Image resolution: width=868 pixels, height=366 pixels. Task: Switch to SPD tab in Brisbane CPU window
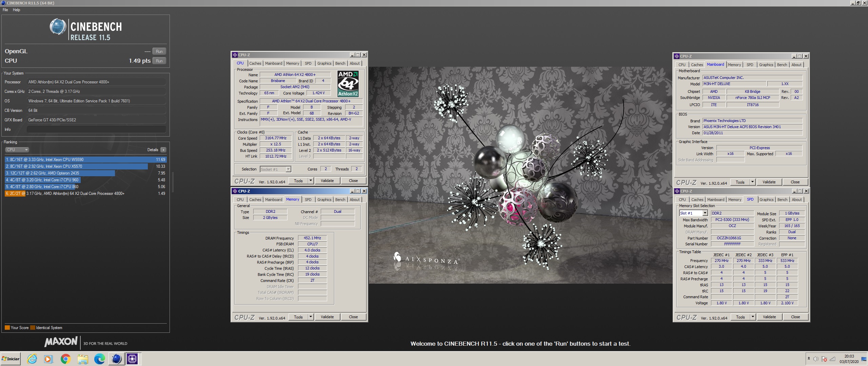click(308, 63)
